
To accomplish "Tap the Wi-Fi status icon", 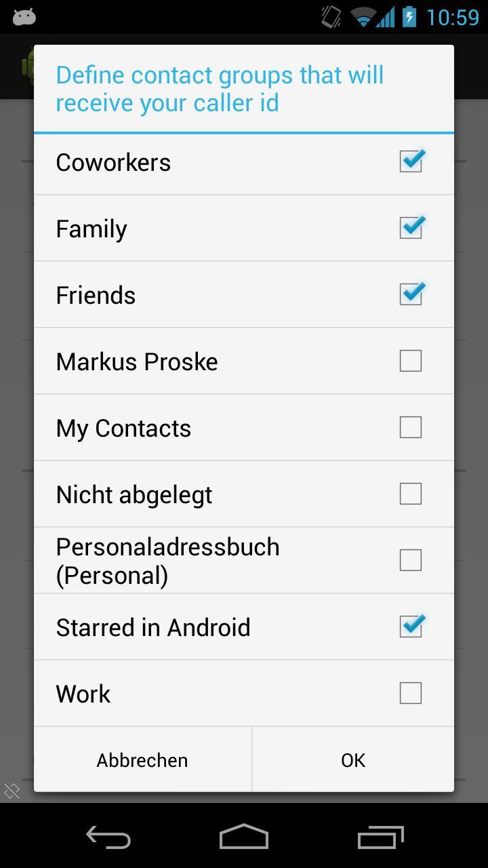I will pos(363,18).
